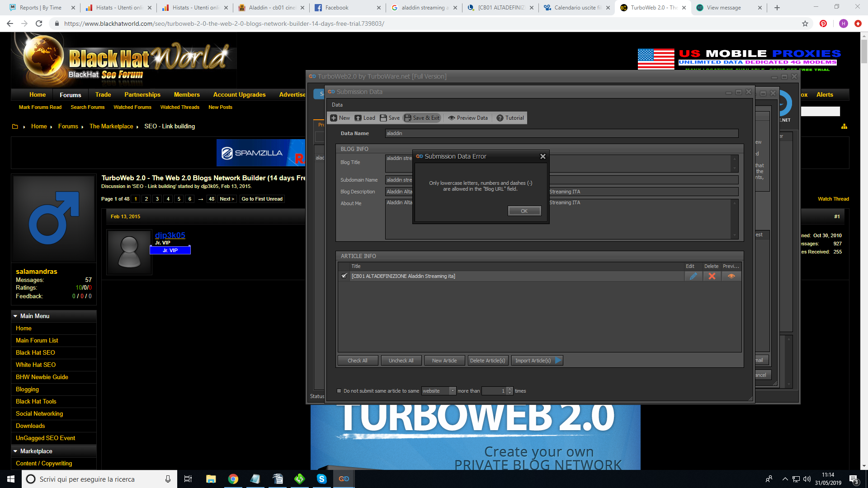868x488 pixels.
Task: Open Trade in BlackHatWorld navigation
Action: pos(103,95)
